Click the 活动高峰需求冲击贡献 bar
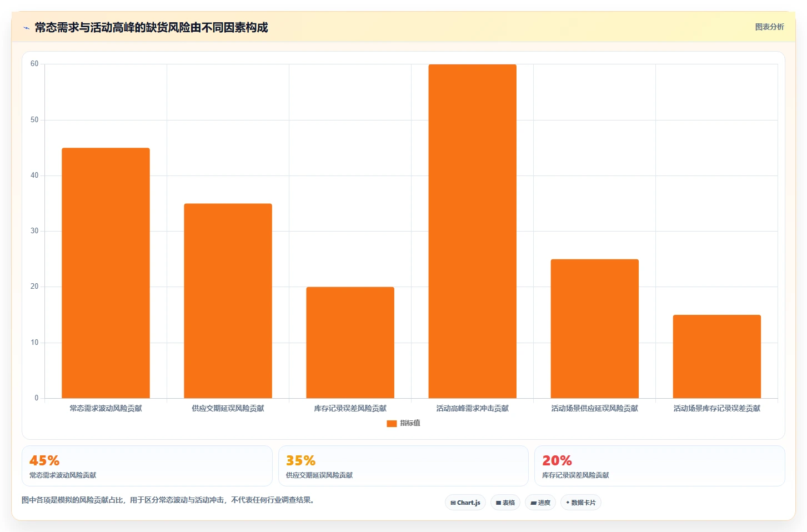807x532 pixels. tap(472, 231)
